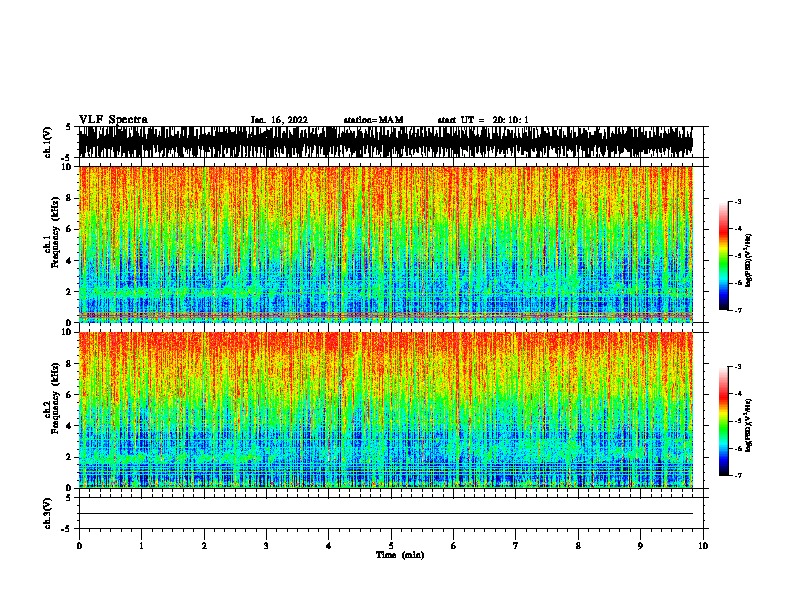Click the ch.1 voltage waveform strip

385,142
